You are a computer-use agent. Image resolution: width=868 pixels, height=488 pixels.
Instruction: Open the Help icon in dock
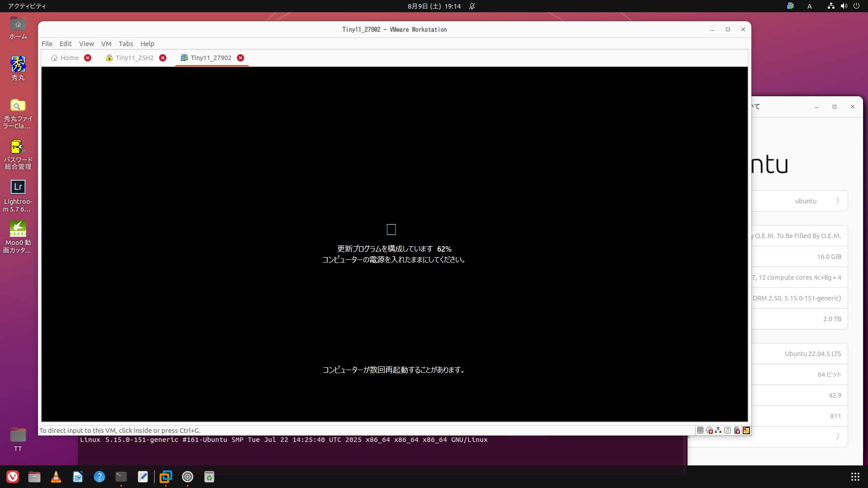coord(99,477)
